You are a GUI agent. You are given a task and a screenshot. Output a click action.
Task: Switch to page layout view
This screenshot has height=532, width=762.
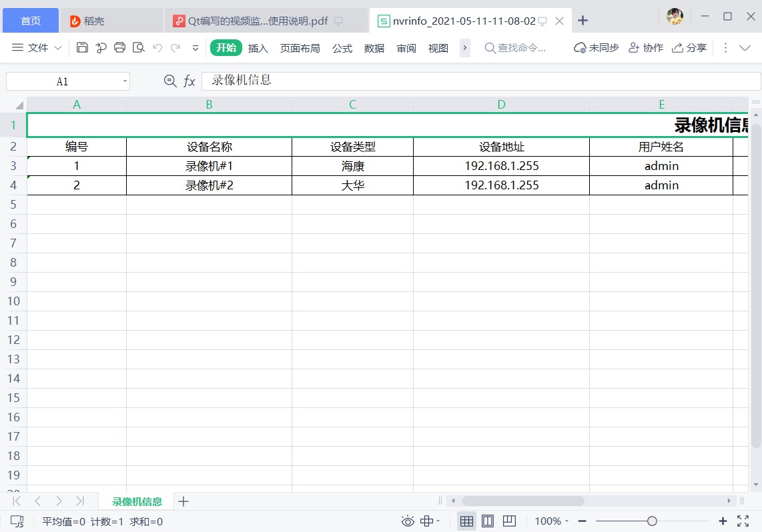488,521
